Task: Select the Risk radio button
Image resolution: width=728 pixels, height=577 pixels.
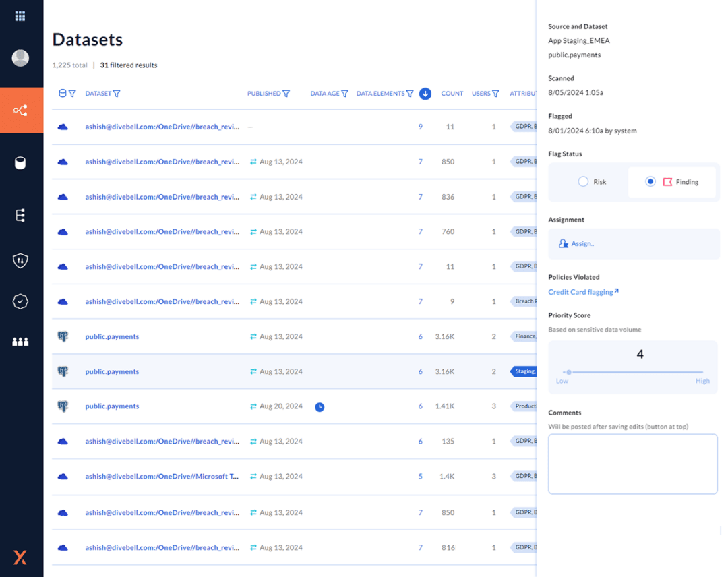Action: (582, 181)
